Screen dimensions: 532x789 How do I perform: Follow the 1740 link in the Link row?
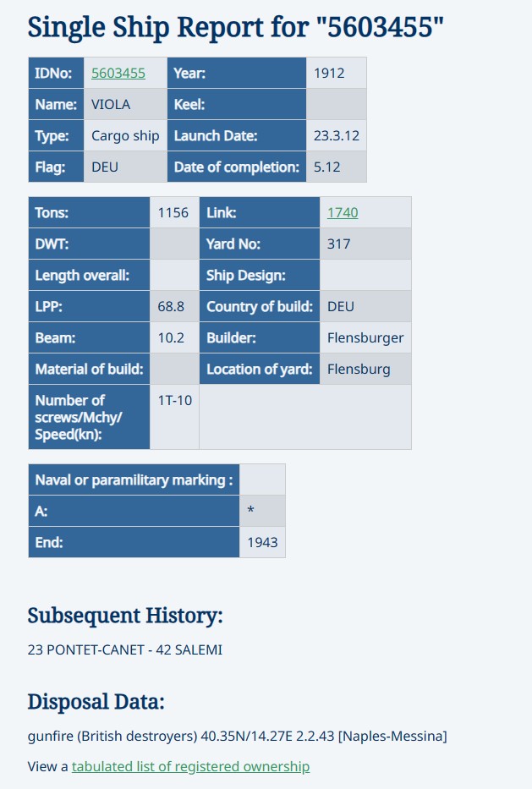coord(343,213)
